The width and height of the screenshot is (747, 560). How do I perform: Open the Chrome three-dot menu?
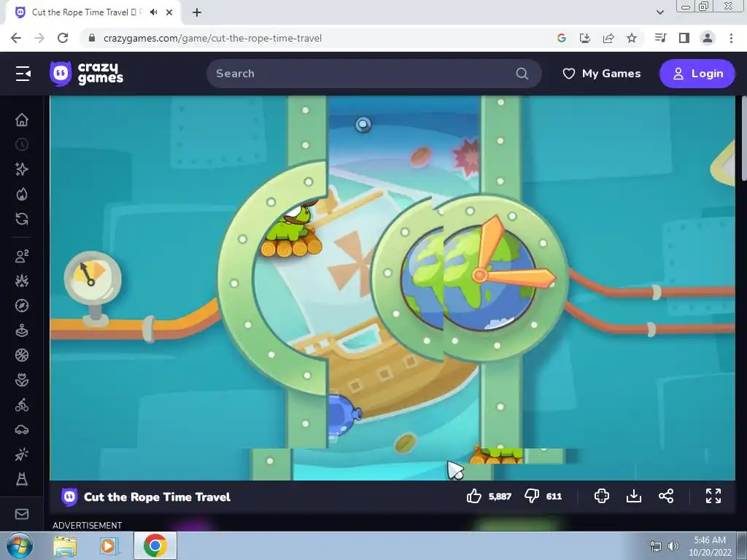click(731, 38)
